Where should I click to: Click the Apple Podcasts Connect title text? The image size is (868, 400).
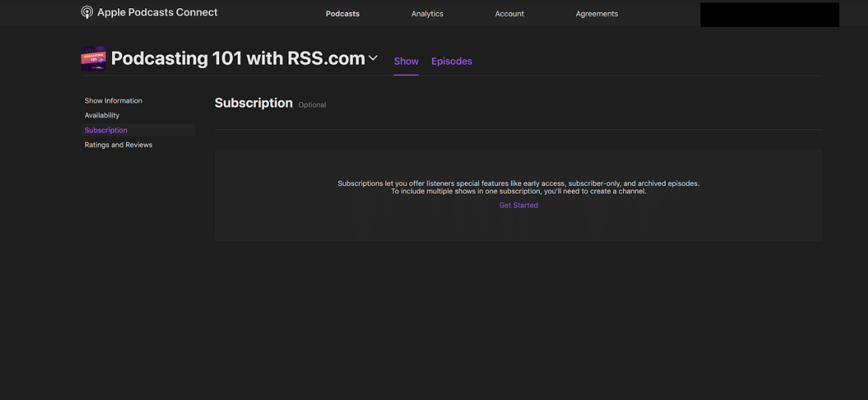click(x=157, y=12)
